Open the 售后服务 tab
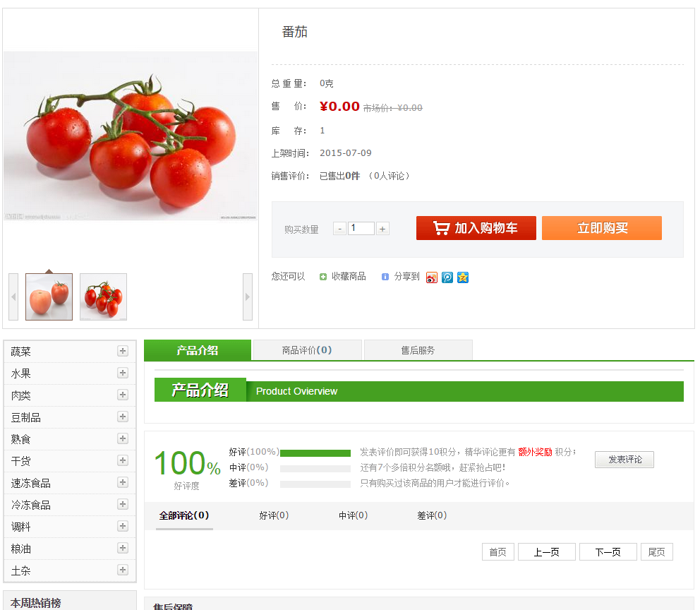 point(418,350)
